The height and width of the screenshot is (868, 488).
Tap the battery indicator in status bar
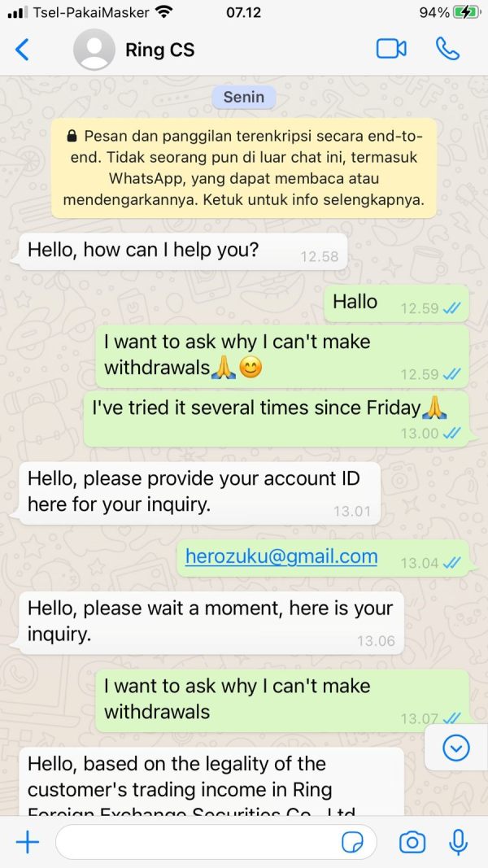467,12
